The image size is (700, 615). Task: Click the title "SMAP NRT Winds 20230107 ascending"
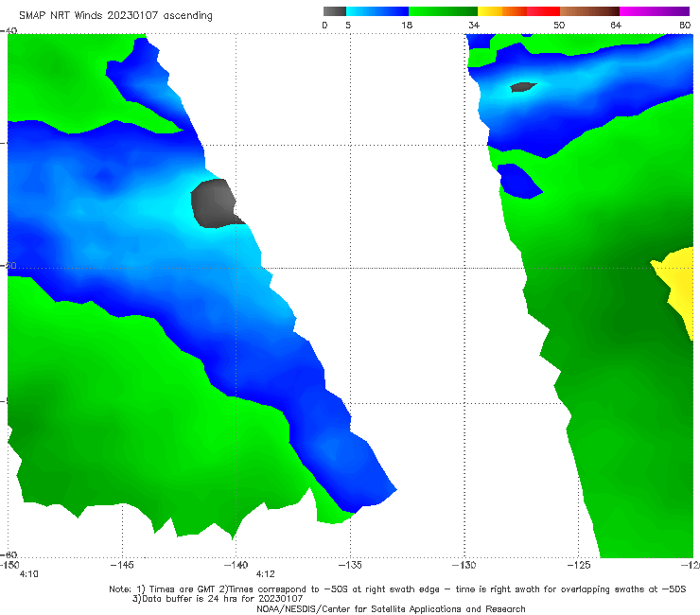pos(115,15)
